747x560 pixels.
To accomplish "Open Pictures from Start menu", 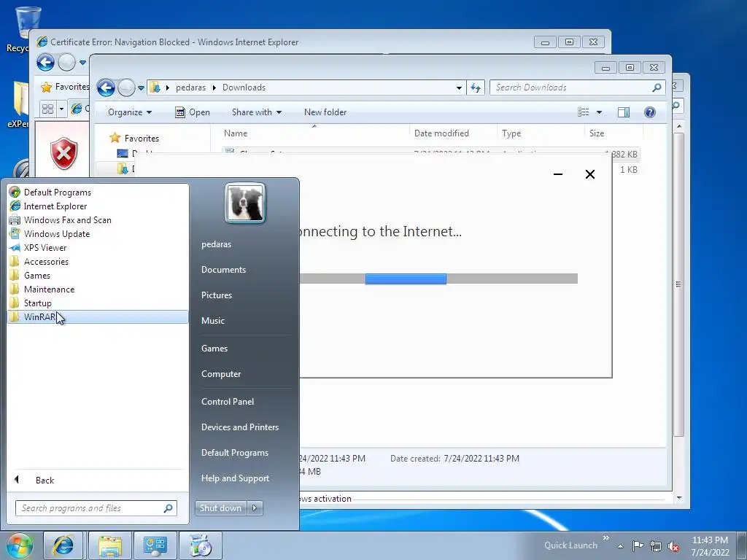I will pyautogui.click(x=216, y=295).
